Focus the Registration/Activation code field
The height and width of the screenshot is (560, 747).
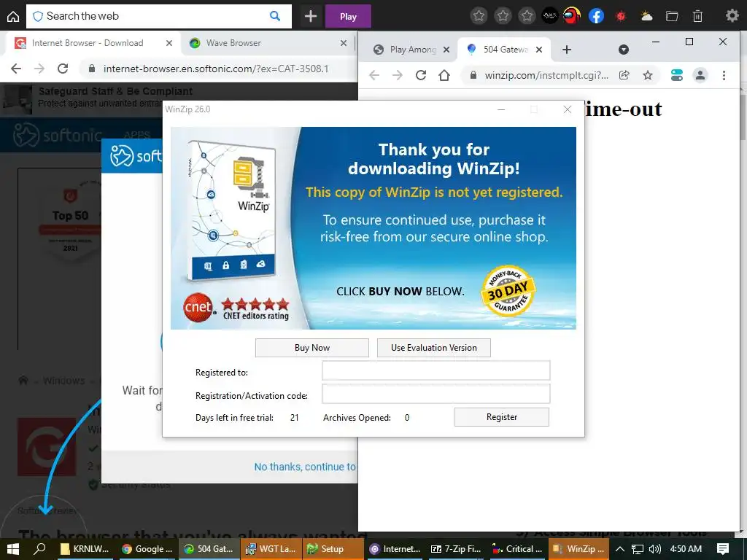point(436,394)
